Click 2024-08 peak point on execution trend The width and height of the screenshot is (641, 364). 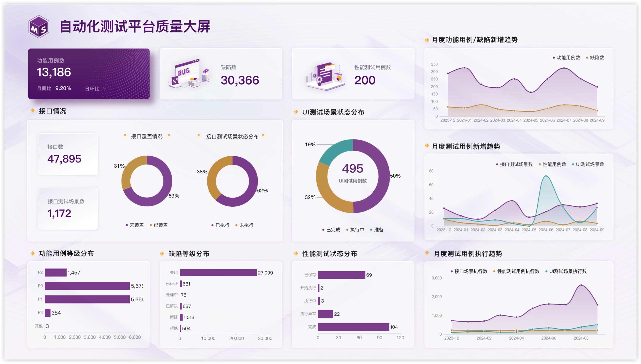(x=581, y=285)
